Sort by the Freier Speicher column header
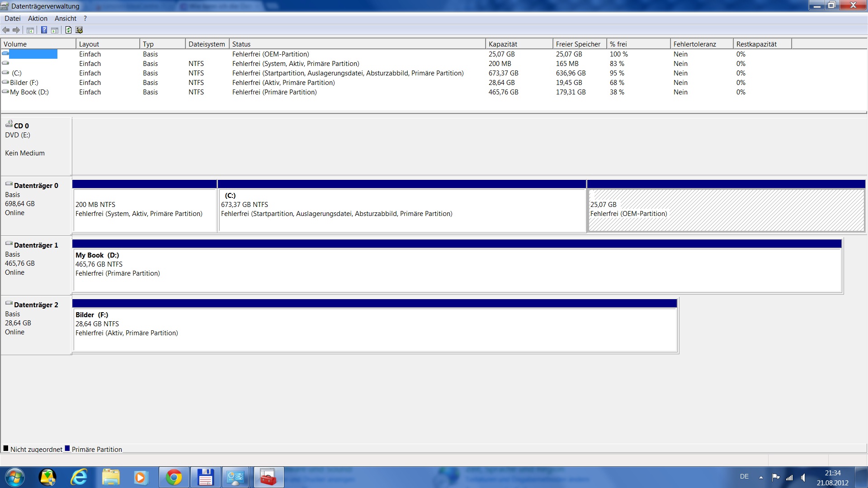868x488 pixels. 578,44
